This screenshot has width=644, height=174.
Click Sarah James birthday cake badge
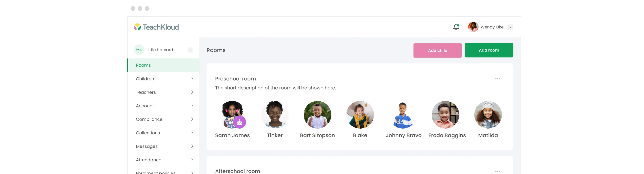[239, 122]
